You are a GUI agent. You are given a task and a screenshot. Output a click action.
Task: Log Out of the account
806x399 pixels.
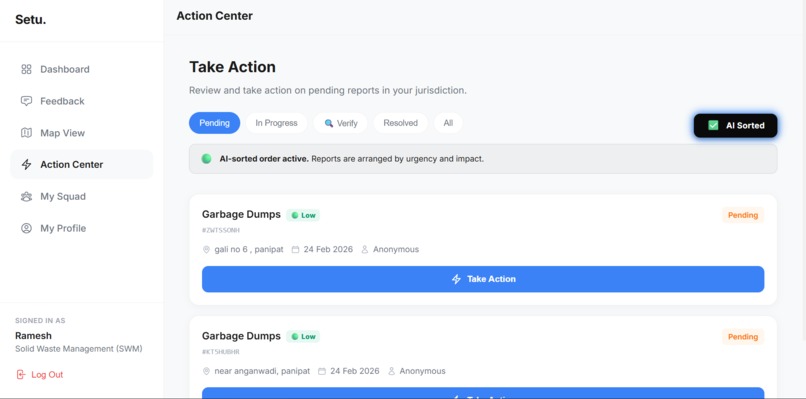(x=40, y=374)
